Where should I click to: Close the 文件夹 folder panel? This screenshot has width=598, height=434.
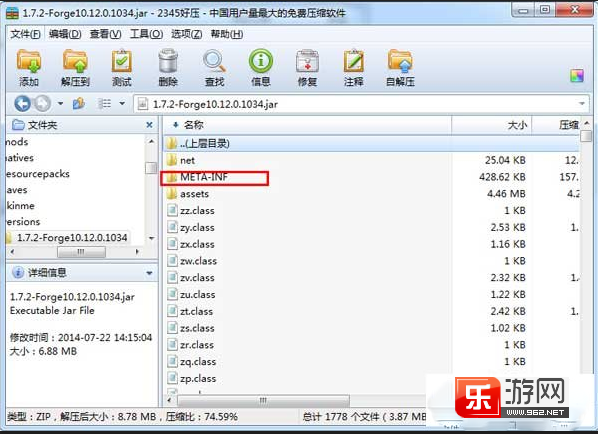click(x=150, y=125)
